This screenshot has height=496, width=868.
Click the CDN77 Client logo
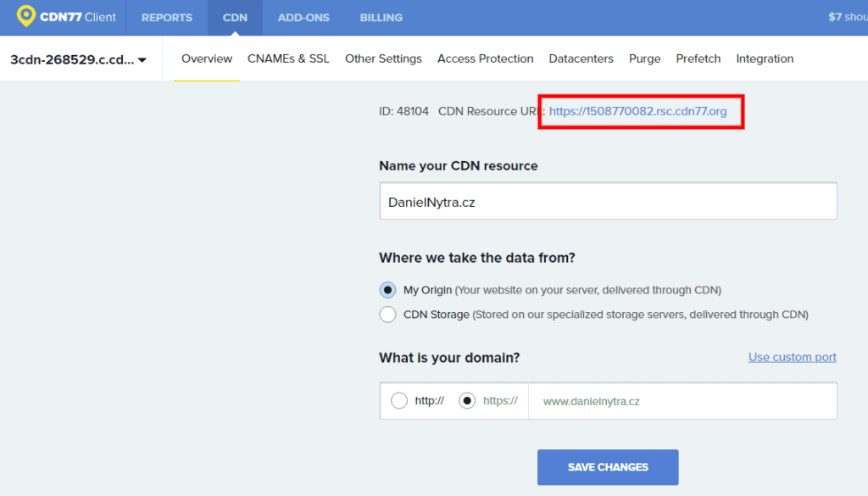pyautogui.click(x=66, y=17)
